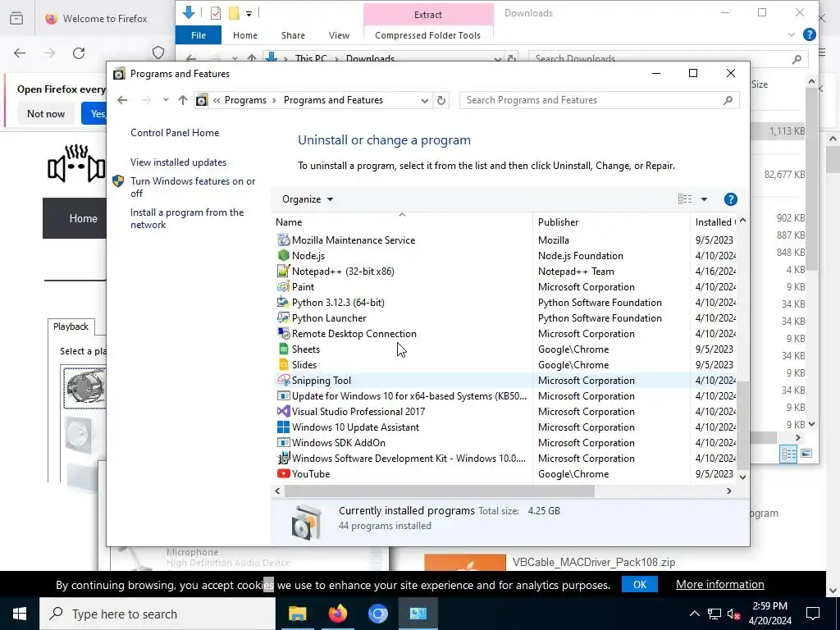Screen dimensions: 840x630
Task: Open the Share ribbon tab
Action: pyautogui.click(x=293, y=35)
